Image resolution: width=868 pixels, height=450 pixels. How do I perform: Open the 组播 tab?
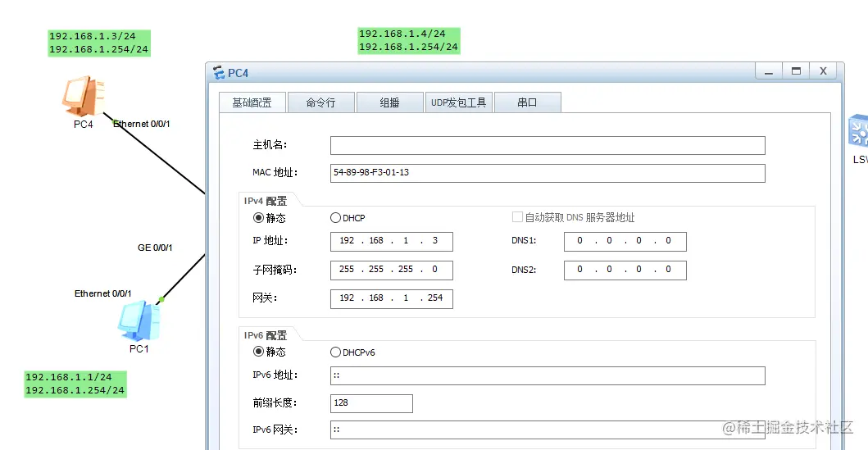(x=389, y=102)
